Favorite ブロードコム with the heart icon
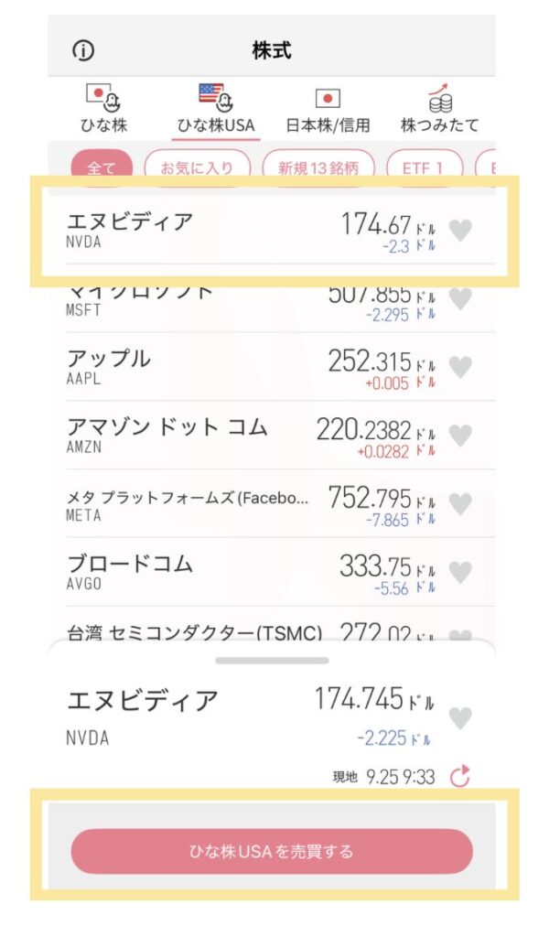Viewport: 560px width, 937px height. [x=460, y=572]
